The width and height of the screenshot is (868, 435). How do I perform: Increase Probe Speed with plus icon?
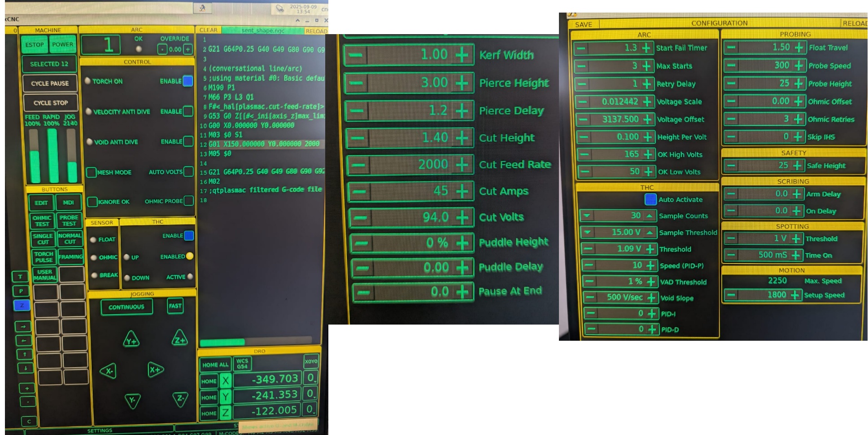[x=798, y=66]
